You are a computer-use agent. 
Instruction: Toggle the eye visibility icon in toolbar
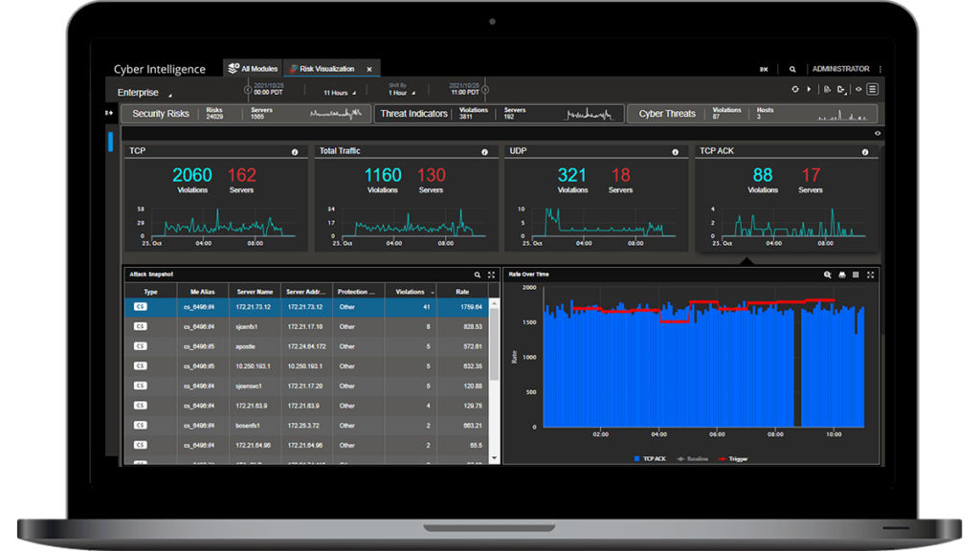(x=858, y=89)
